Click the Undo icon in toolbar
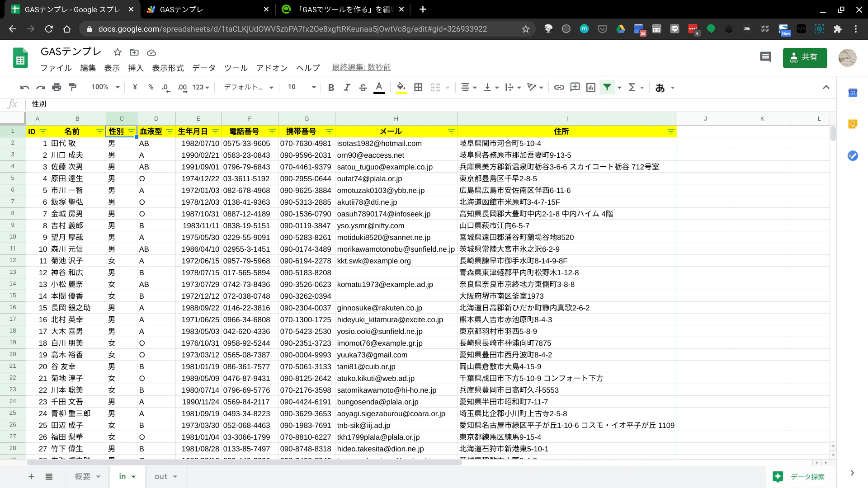Screen dimensions: 868x488 [25, 88]
